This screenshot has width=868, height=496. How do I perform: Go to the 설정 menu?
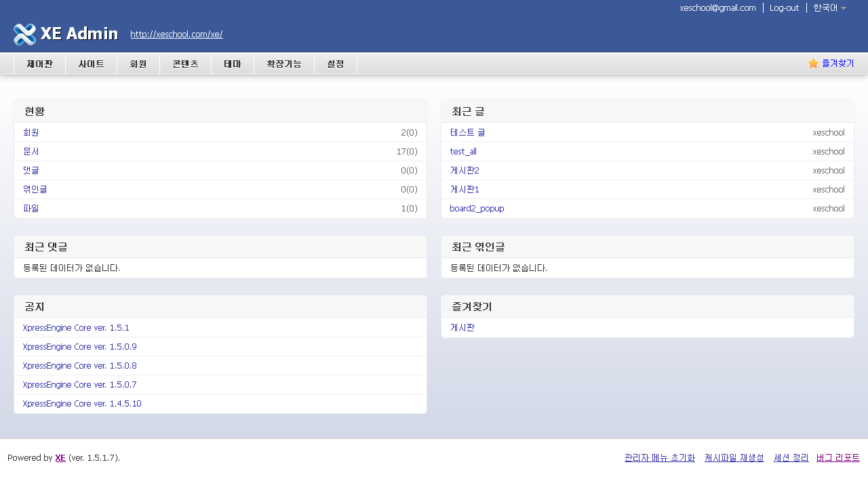pyautogui.click(x=336, y=64)
